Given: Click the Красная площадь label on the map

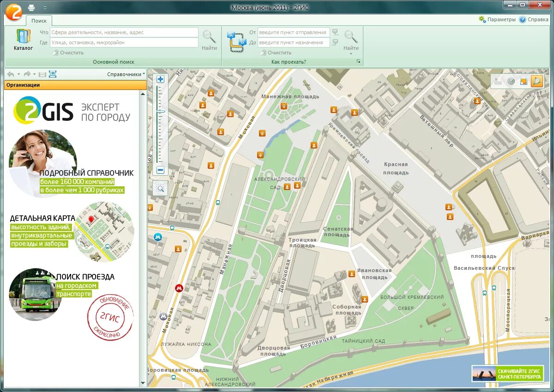Looking at the screenshot, I should pyautogui.click(x=396, y=168).
